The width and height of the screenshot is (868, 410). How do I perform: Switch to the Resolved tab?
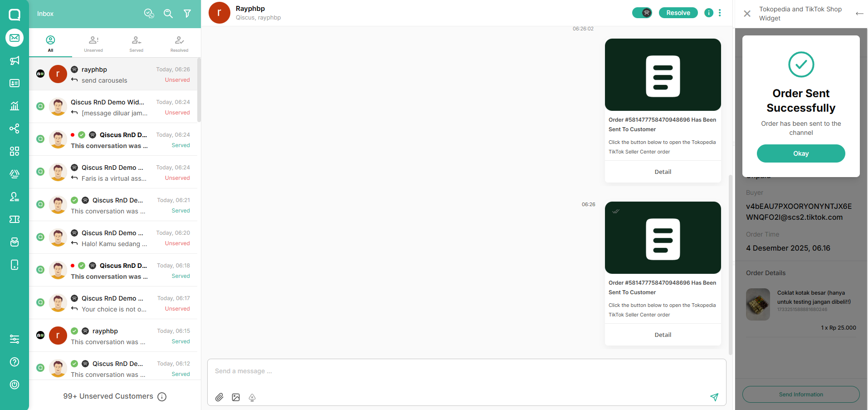tap(179, 44)
